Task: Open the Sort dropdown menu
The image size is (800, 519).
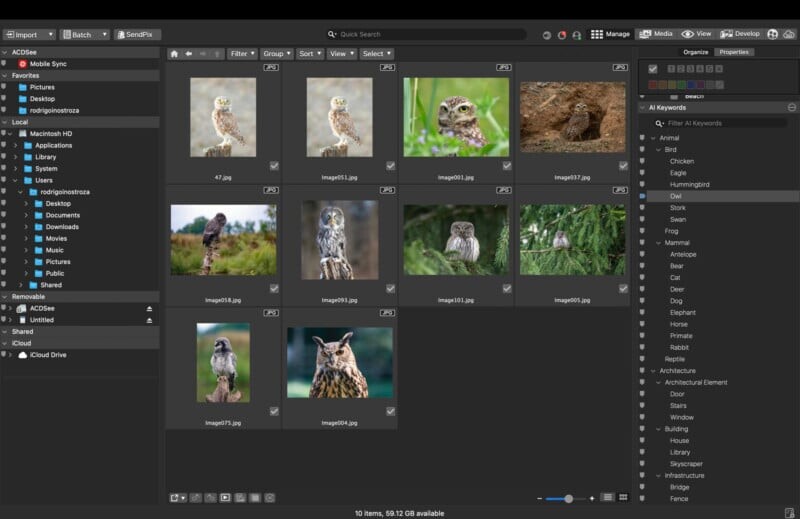Action: pyautogui.click(x=309, y=54)
